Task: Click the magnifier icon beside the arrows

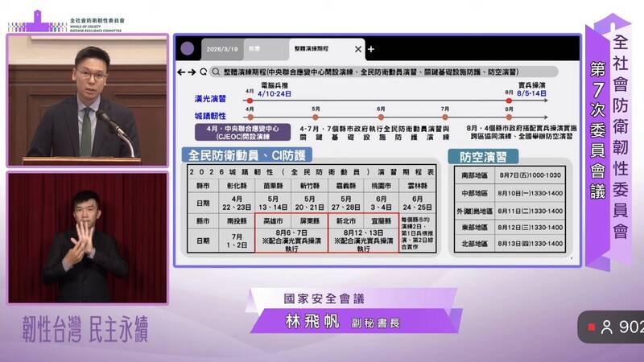Action: pos(203,72)
